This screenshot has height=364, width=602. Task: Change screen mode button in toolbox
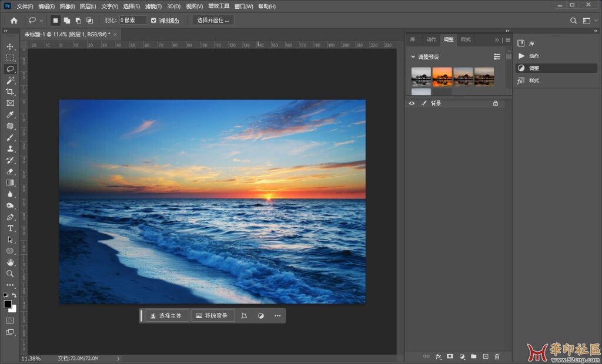coord(10,332)
